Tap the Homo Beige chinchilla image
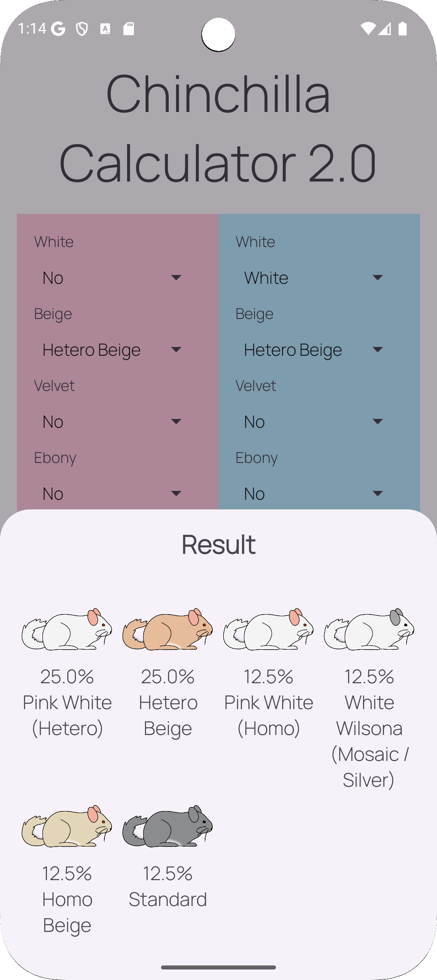The width and height of the screenshot is (437, 980). [67, 826]
